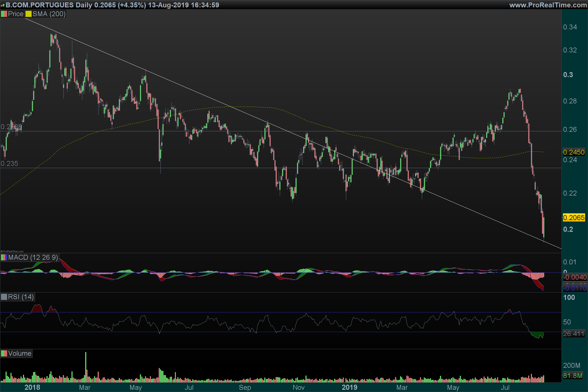588x392 pixels.
Task: Open the www.ProRealTime.com link
Action: [x=548, y=5]
